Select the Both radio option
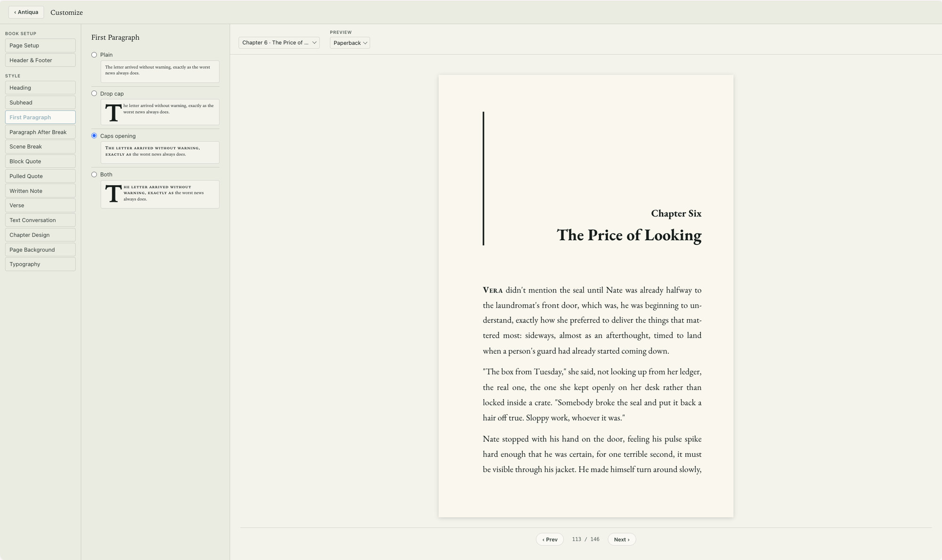Image resolution: width=942 pixels, height=560 pixels. [x=94, y=175]
